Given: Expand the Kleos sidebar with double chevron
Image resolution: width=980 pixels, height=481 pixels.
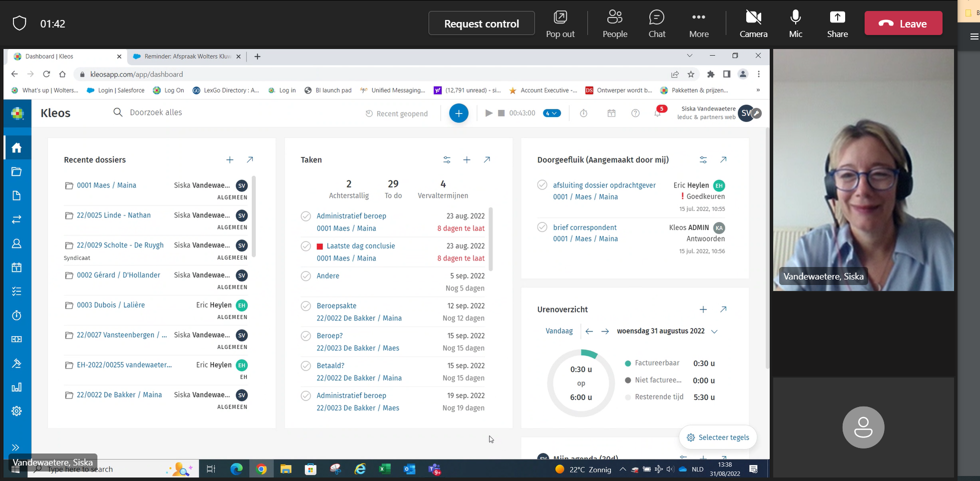Looking at the screenshot, I should coord(15,447).
